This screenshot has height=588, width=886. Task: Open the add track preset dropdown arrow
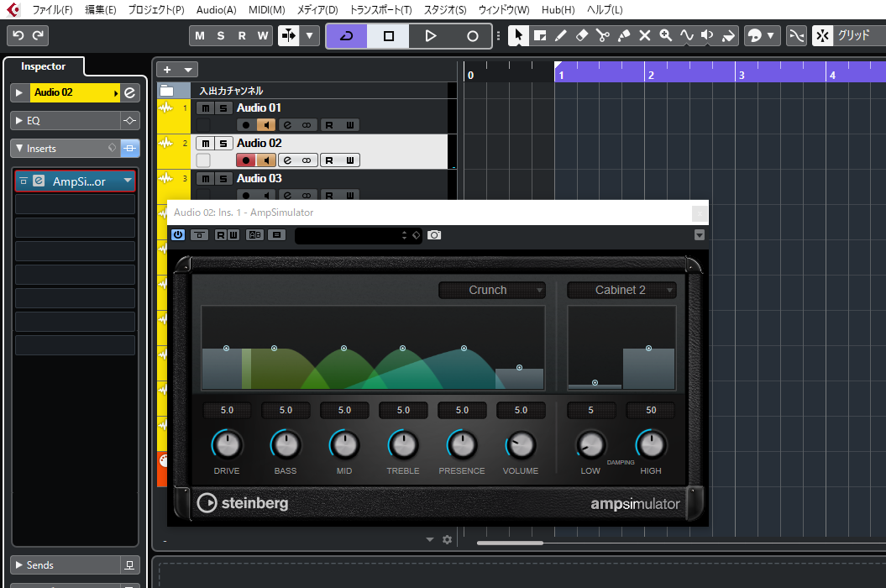188,70
